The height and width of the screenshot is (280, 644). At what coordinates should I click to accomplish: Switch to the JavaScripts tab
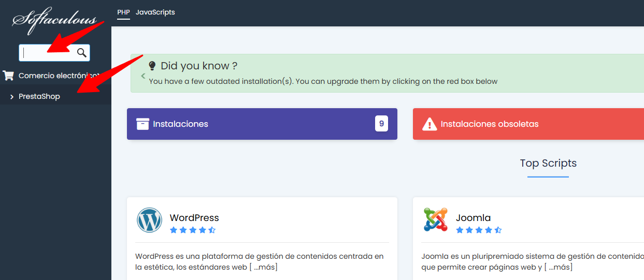155,12
